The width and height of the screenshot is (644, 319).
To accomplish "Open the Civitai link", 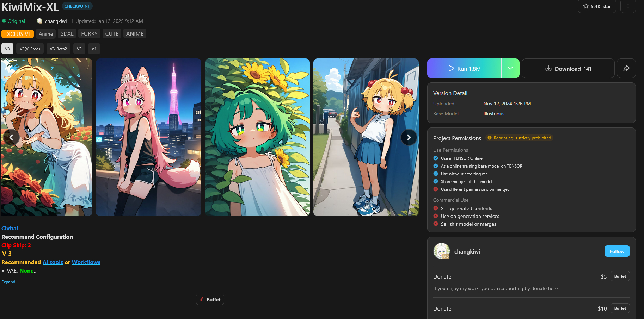I will tap(10, 229).
